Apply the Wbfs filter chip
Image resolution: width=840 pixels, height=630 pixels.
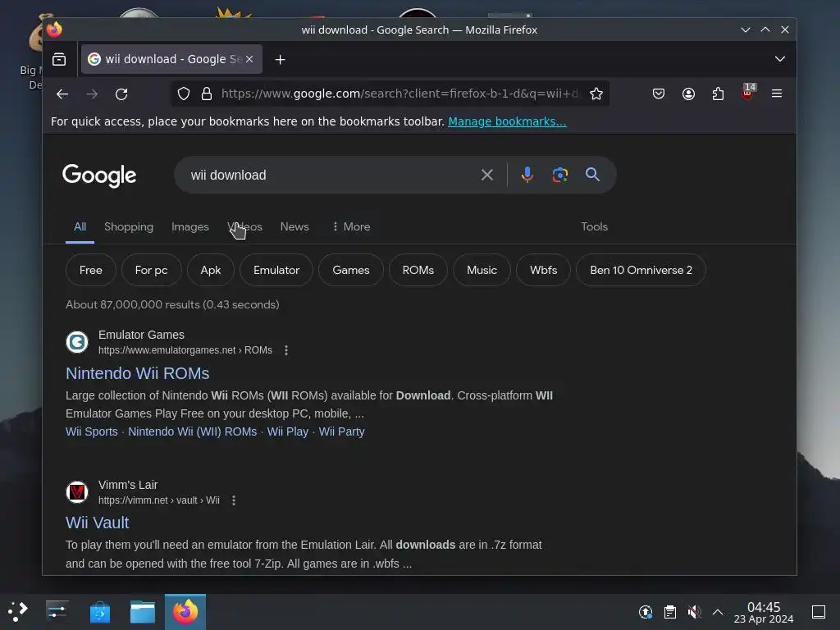[x=543, y=270]
